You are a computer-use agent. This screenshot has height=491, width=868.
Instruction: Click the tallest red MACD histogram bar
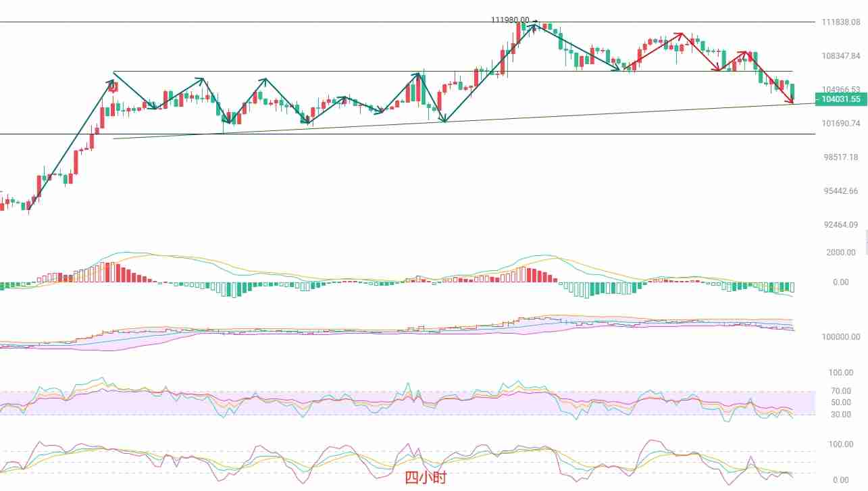tap(106, 272)
